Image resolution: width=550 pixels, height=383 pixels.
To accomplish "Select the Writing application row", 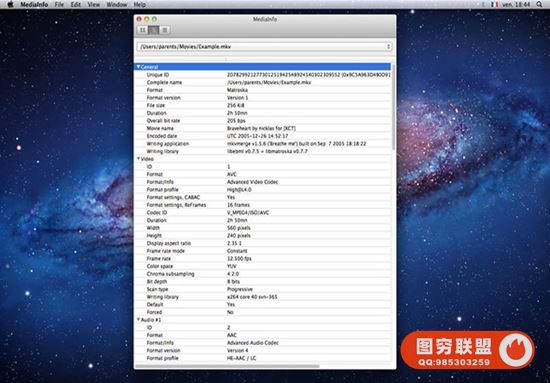I will 262,144.
